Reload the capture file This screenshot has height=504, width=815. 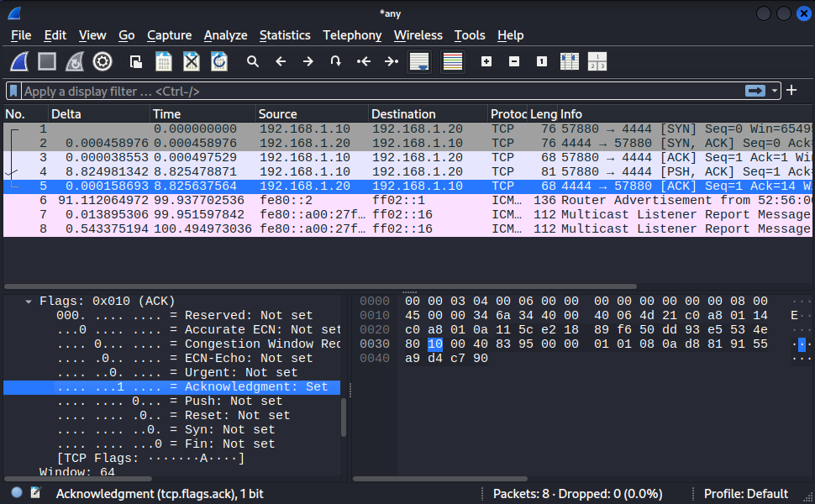[x=219, y=61]
